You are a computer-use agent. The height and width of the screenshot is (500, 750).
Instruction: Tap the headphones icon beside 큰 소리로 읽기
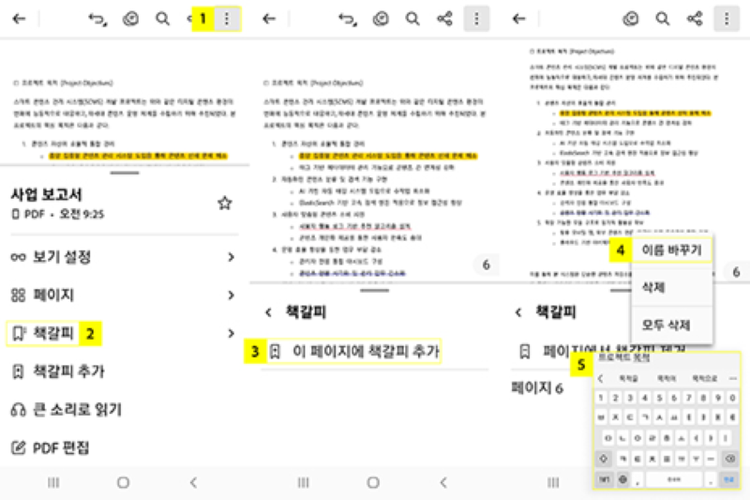(x=18, y=410)
